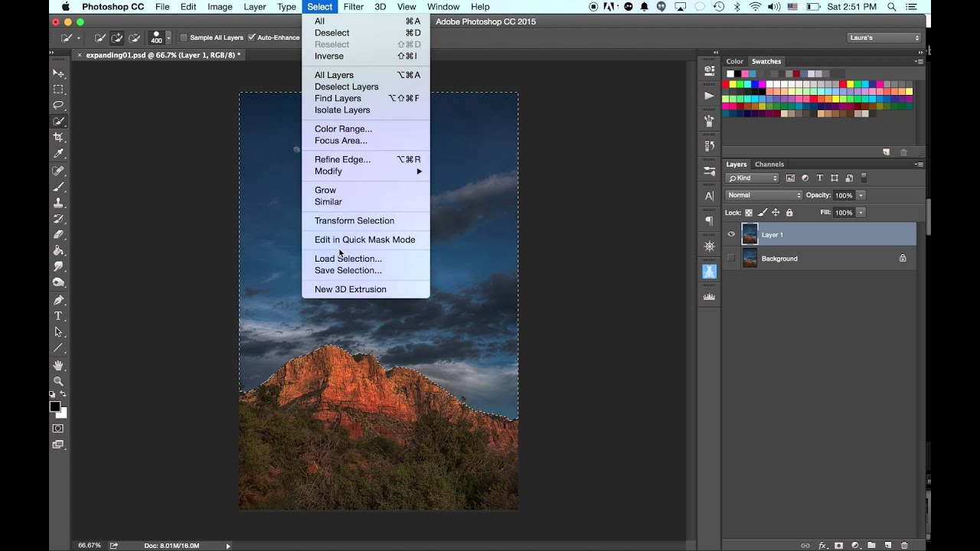Viewport: 980px width, 551px height.
Task: Enable Sample All Layers checkbox
Action: pyautogui.click(x=184, y=37)
